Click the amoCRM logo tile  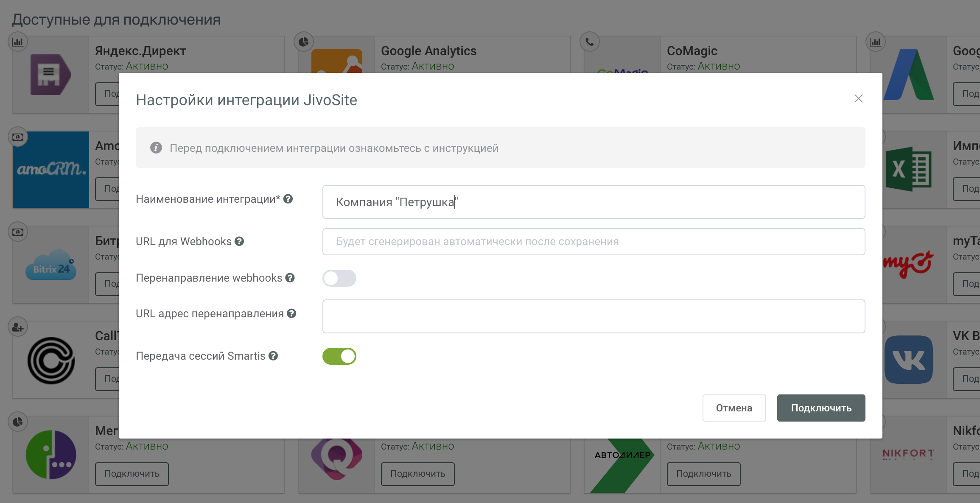click(x=51, y=170)
